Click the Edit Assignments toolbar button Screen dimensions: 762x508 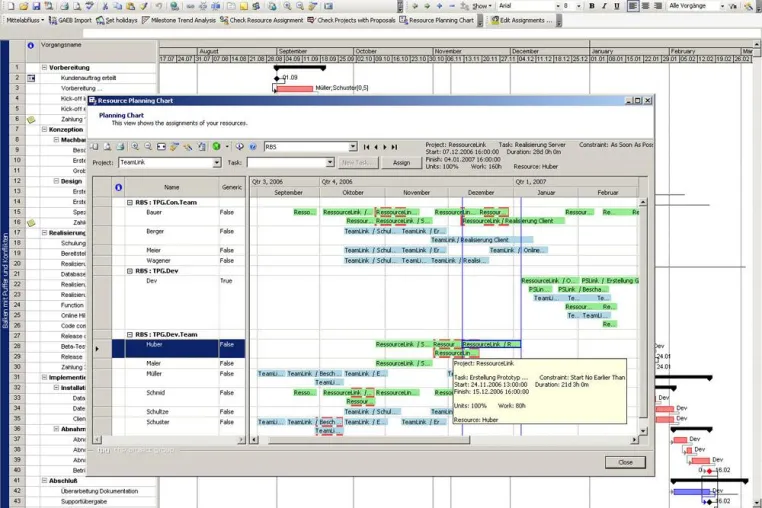pyautogui.click(x=522, y=20)
